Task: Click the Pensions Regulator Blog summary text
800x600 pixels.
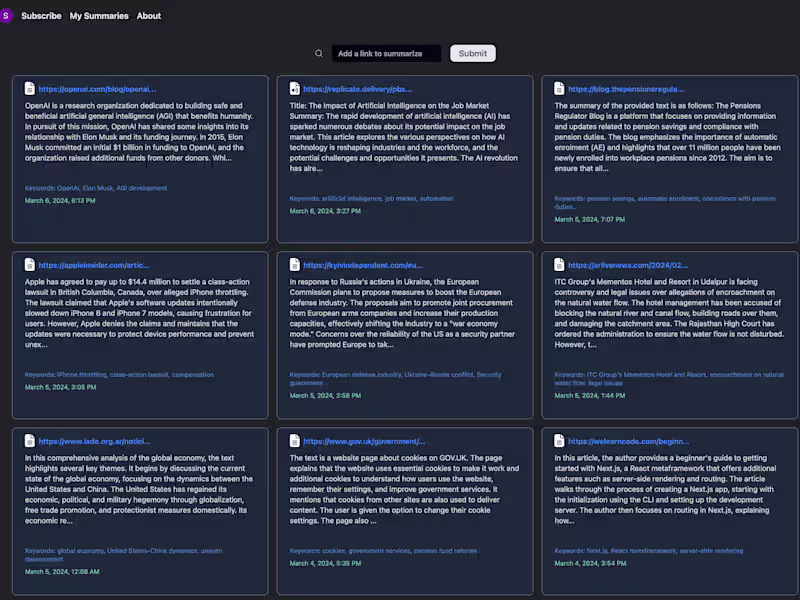Action: [668, 137]
